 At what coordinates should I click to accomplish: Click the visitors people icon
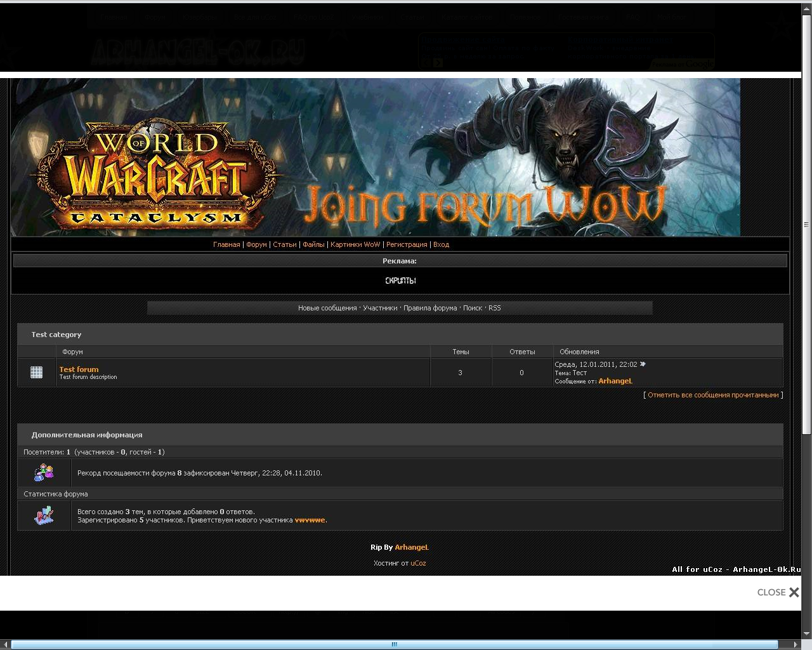[x=44, y=472]
